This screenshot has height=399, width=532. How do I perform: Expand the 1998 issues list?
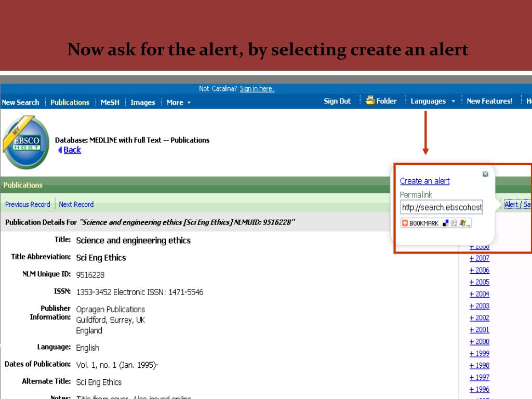[479, 365]
